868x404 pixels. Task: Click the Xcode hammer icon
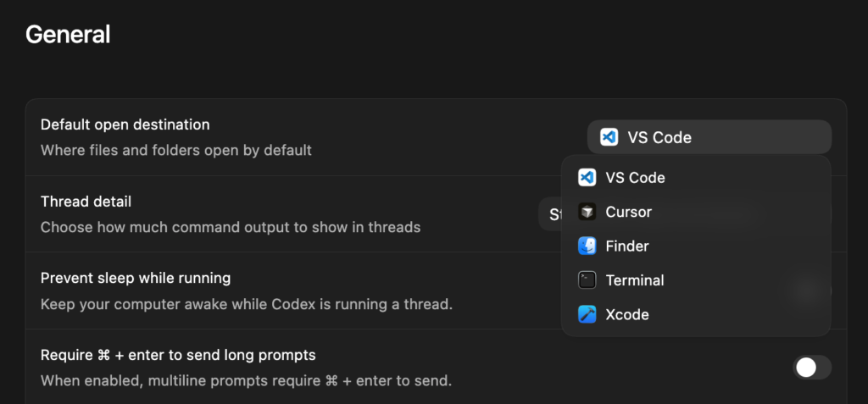[587, 314]
